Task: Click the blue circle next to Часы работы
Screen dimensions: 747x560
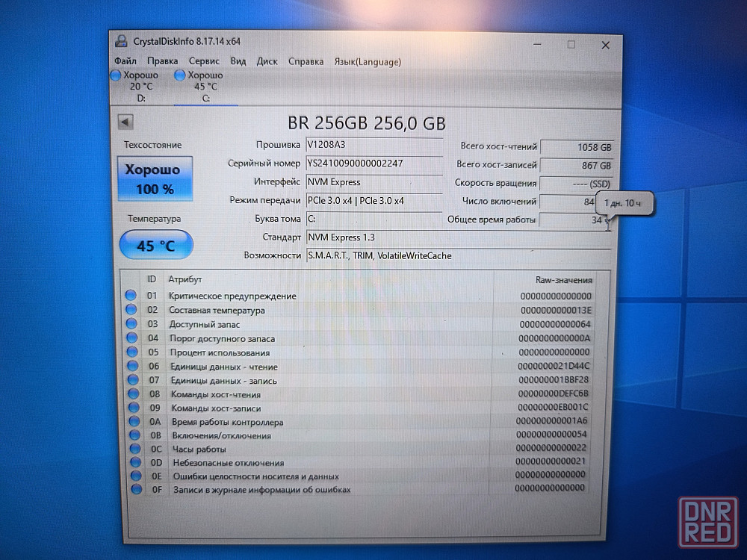Action: point(134,449)
